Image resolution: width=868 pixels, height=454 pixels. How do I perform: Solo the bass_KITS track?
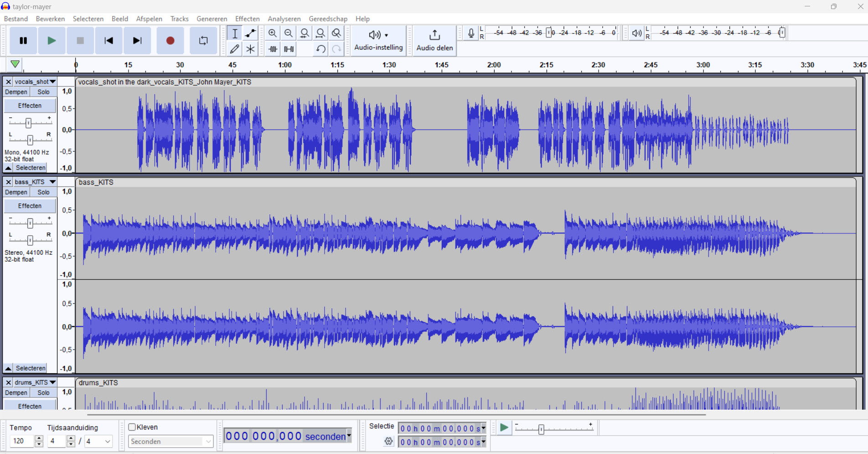point(43,192)
